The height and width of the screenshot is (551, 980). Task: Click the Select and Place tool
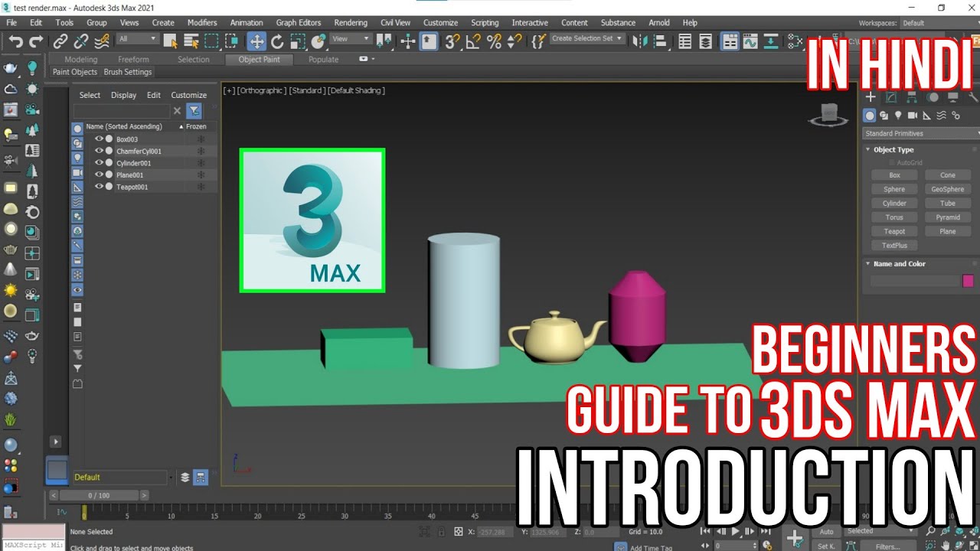319,41
